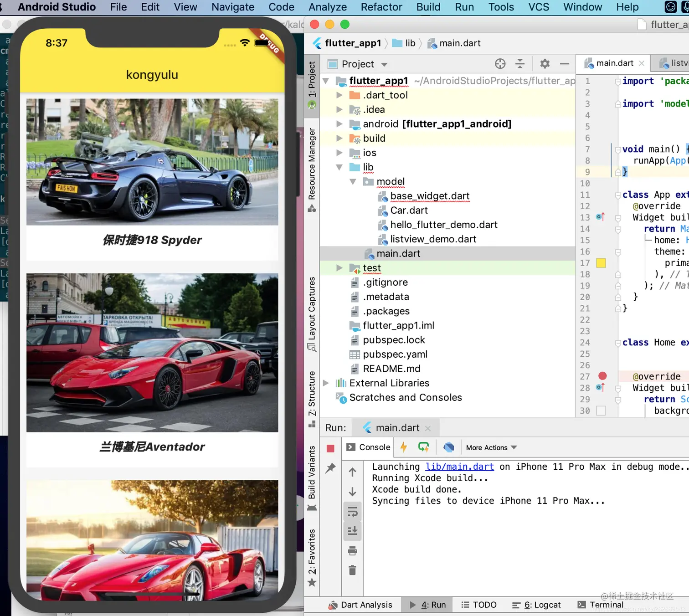Select listview_demo.dart in project tree
The image size is (689, 616).
[433, 239]
